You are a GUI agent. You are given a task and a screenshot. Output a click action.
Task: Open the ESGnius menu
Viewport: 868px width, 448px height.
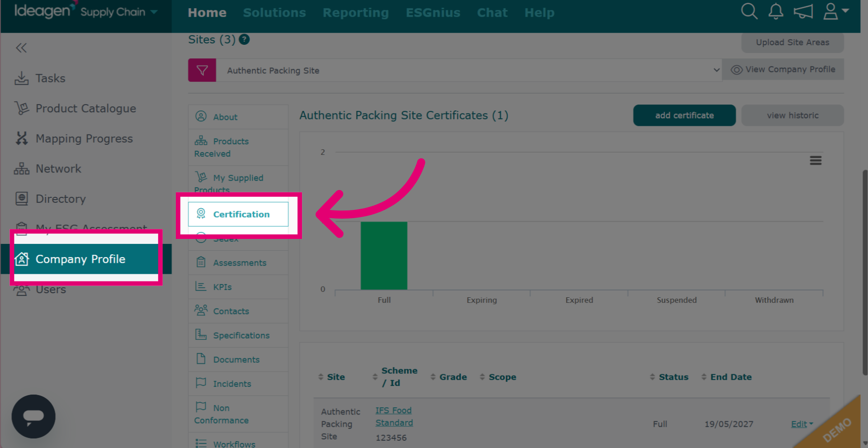click(433, 13)
